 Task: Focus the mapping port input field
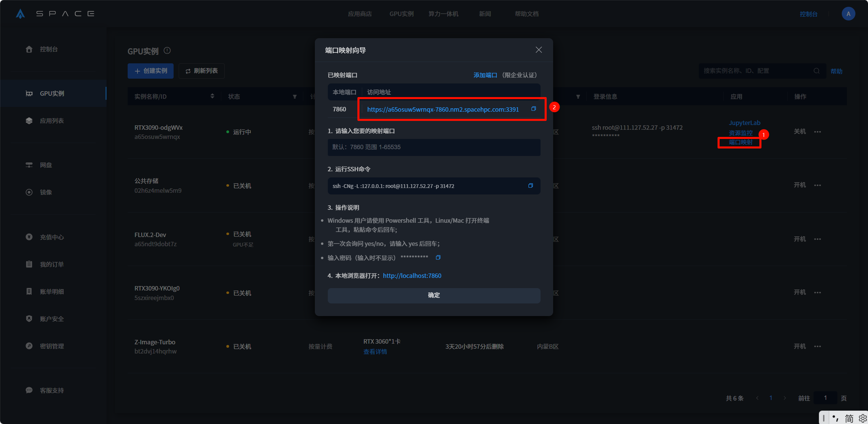(434, 147)
